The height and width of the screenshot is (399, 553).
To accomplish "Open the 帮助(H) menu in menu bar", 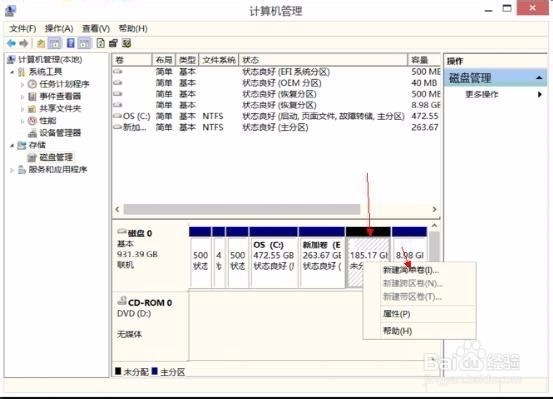I will 133,29.
